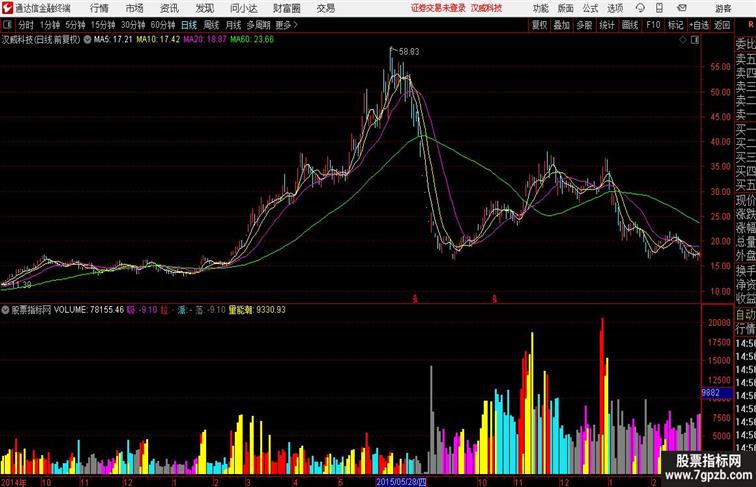
Task: Switch to 分时 chart period
Action: [26, 25]
